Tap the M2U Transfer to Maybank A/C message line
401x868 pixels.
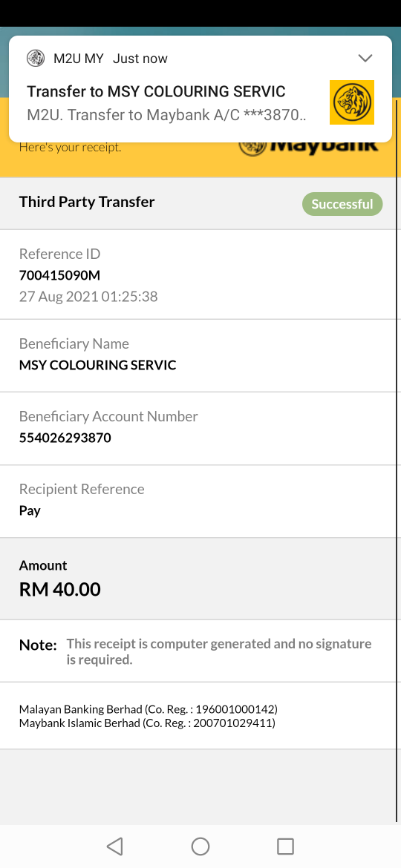click(x=167, y=115)
